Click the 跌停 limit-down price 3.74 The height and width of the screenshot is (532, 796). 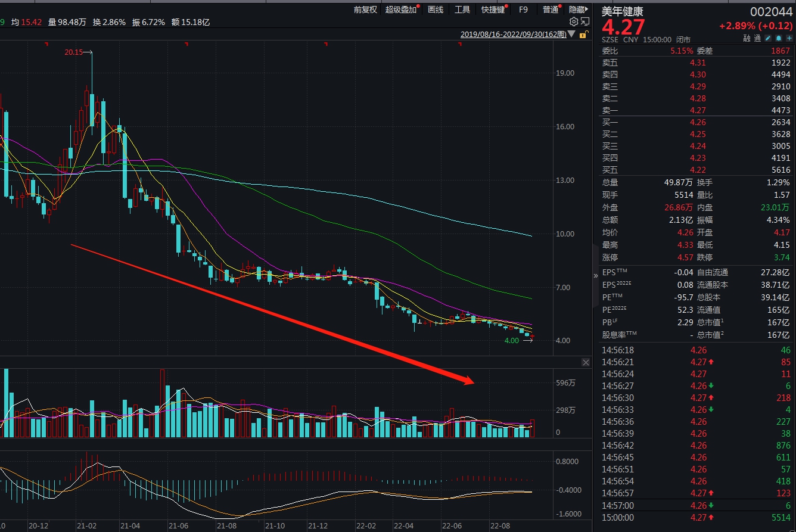click(x=782, y=257)
